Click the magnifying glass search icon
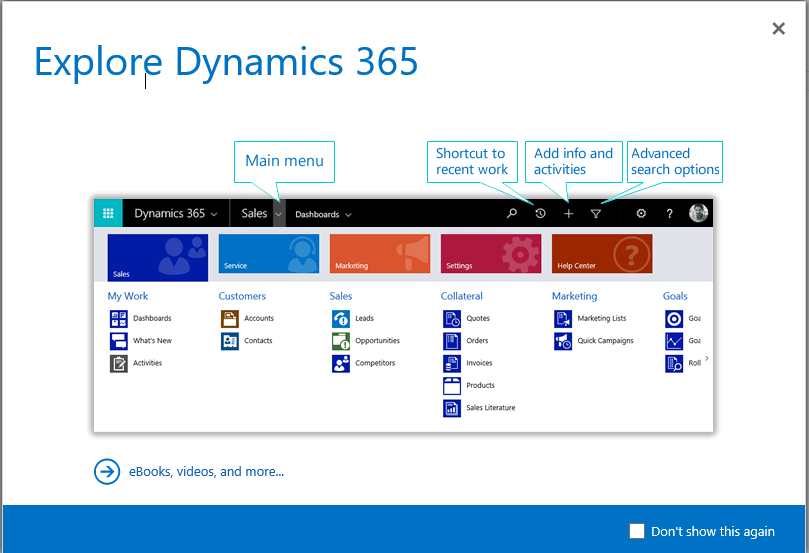The image size is (809, 553). [511, 213]
